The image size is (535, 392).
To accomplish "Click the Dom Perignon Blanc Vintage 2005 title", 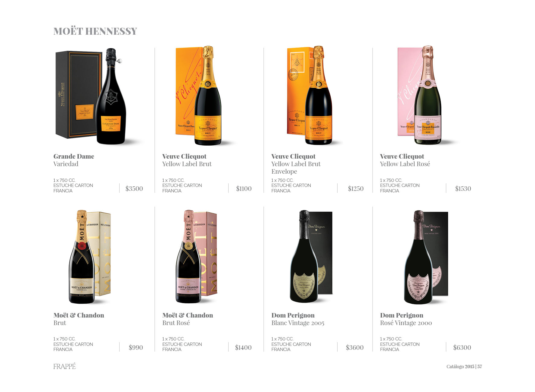I will 298,319.
